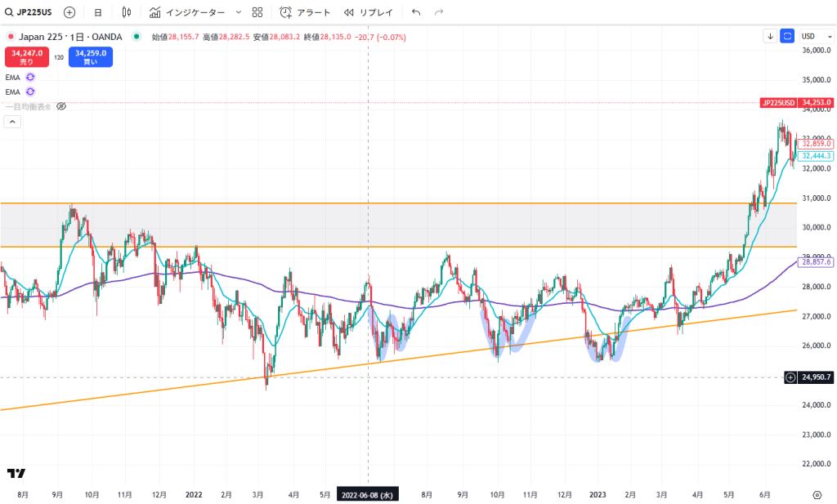The width and height of the screenshot is (837, 504).
Task: Collapse the indicator legend with chevron
Action: [12, 122]
